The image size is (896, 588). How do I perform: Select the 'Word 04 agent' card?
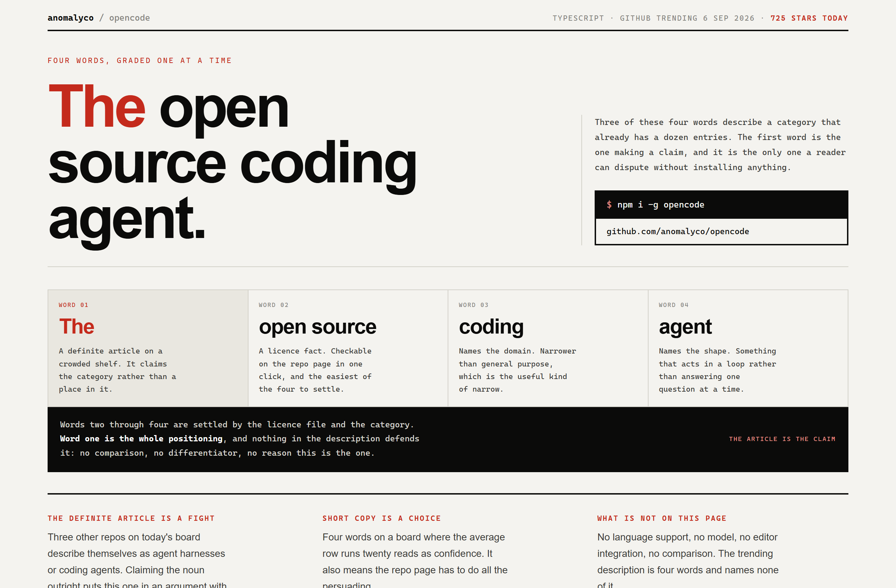coord(748,348)
